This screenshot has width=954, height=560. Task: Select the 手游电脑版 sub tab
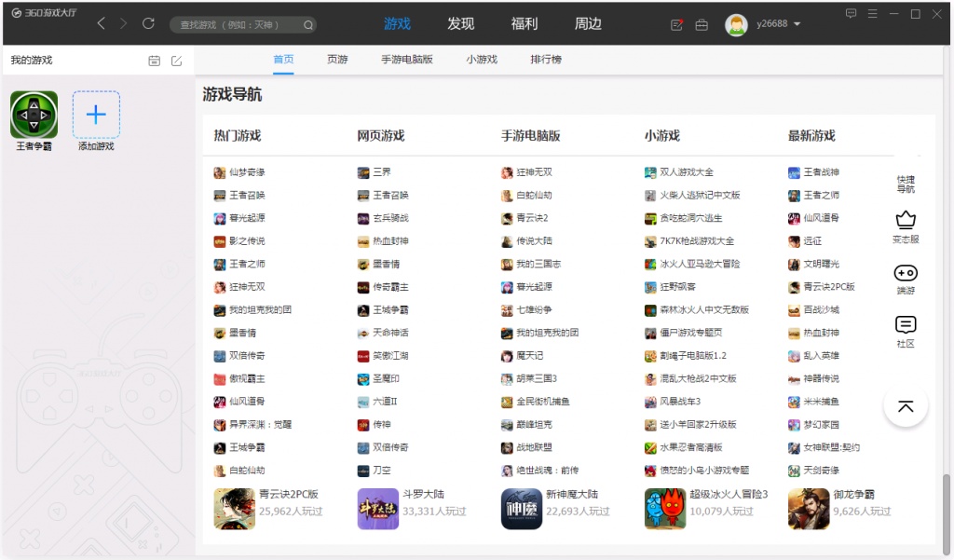[x=407, y=60]
